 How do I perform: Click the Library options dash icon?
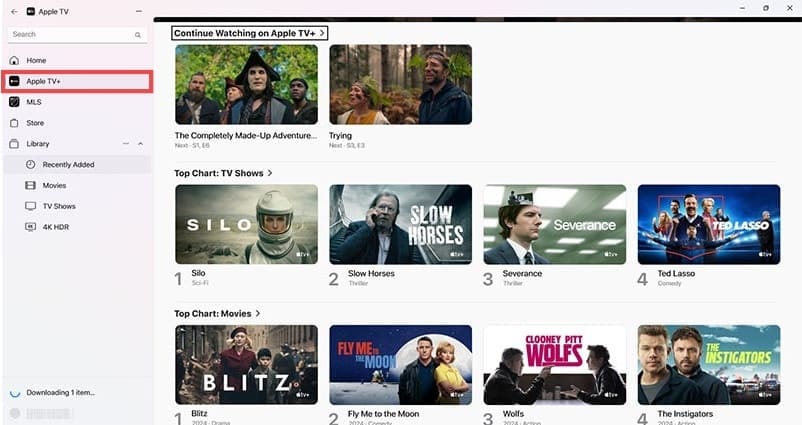click(x=126, y=144)
